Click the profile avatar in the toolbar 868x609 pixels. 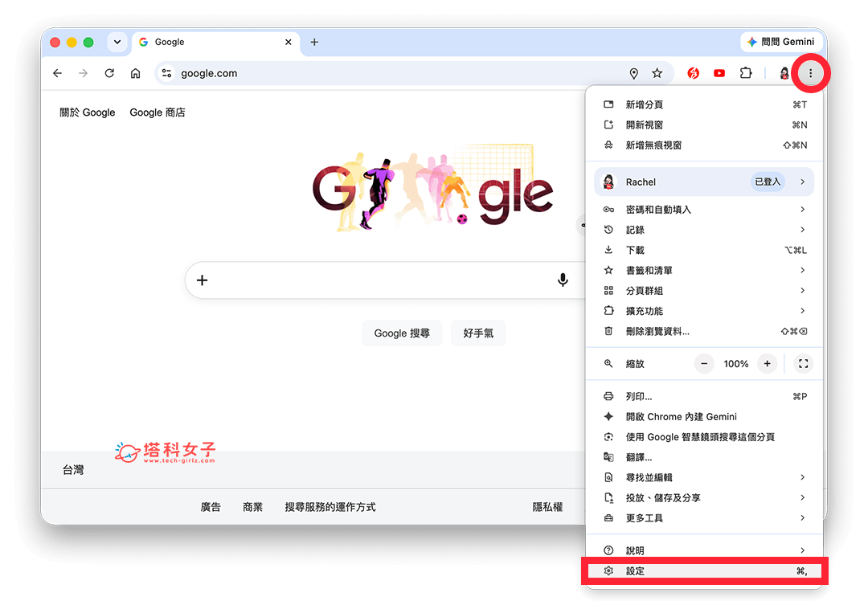pos(784,73)
